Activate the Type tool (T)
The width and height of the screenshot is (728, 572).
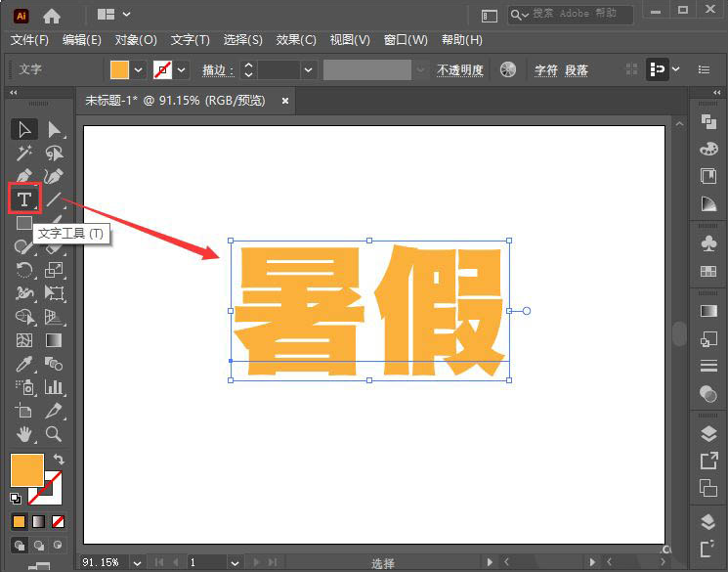click(24, 198)
